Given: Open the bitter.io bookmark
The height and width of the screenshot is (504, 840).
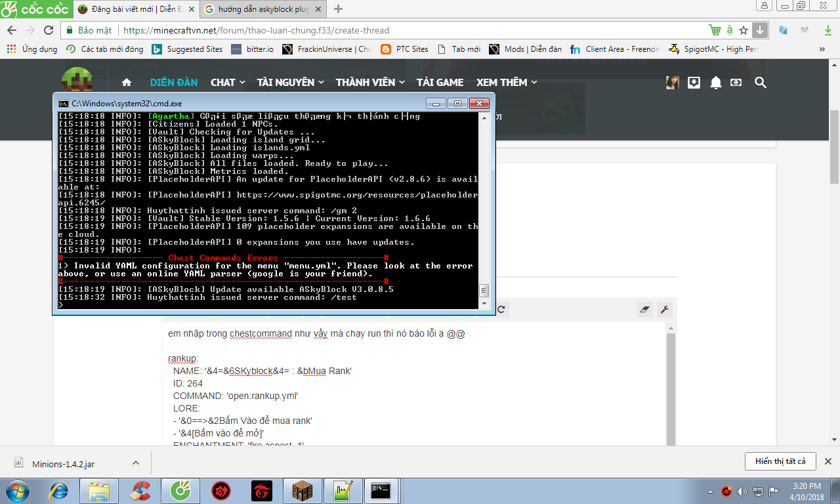Looking at the screenshot, I should coord(252,49).
